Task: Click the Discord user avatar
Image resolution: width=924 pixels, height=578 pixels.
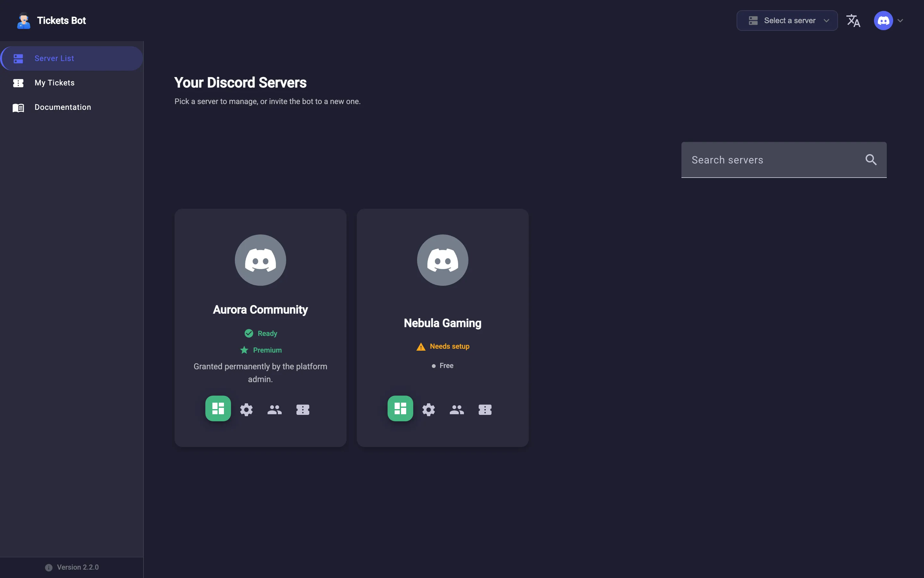Action: (x=883, y=21)
